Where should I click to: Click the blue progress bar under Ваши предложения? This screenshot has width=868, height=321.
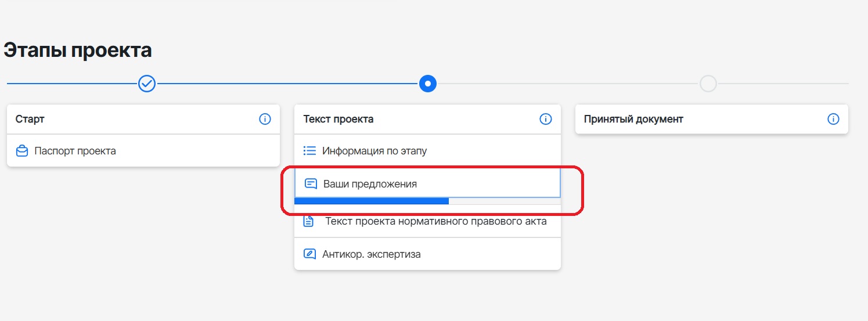[372, 201]
